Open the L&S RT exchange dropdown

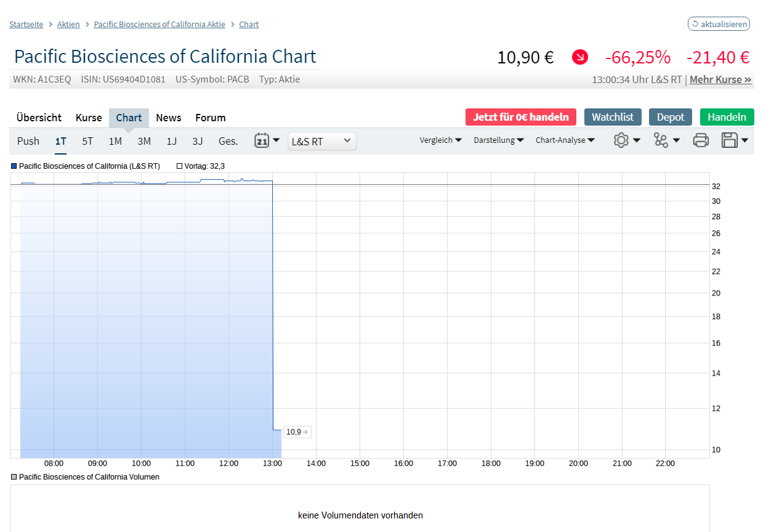click(x=321, y=141)
